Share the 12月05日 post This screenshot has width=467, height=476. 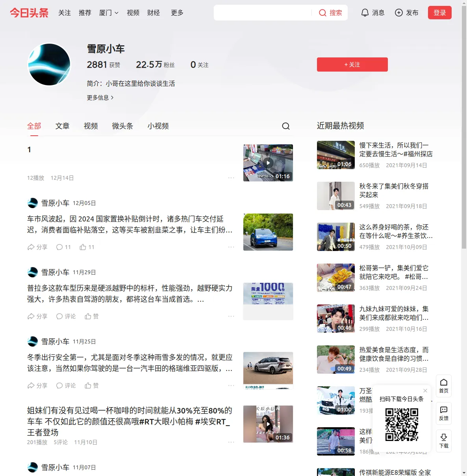point(37,247)
